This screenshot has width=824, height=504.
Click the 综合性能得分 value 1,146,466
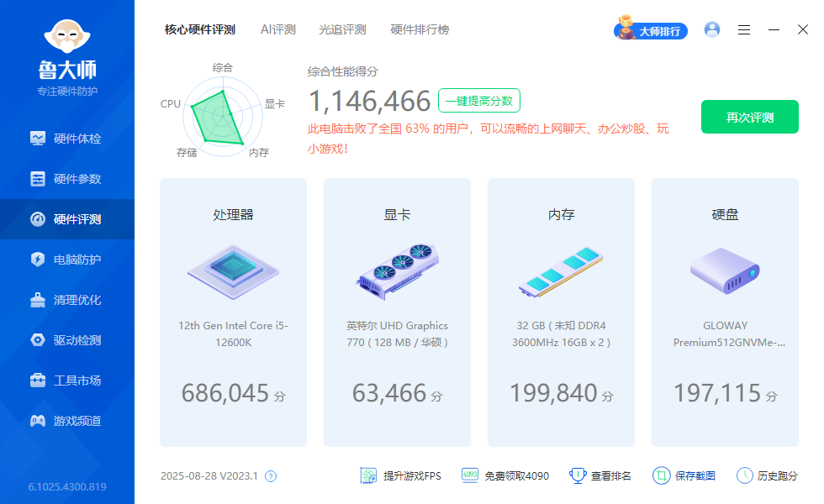point(369,102)
